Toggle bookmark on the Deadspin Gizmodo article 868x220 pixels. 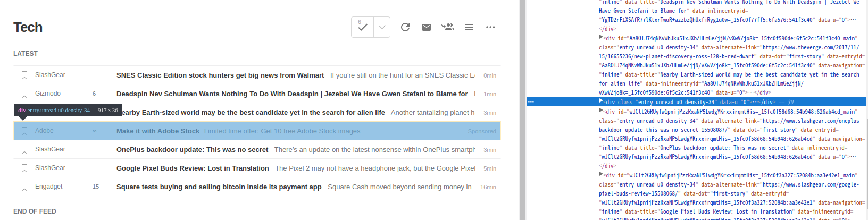(24, 94)
